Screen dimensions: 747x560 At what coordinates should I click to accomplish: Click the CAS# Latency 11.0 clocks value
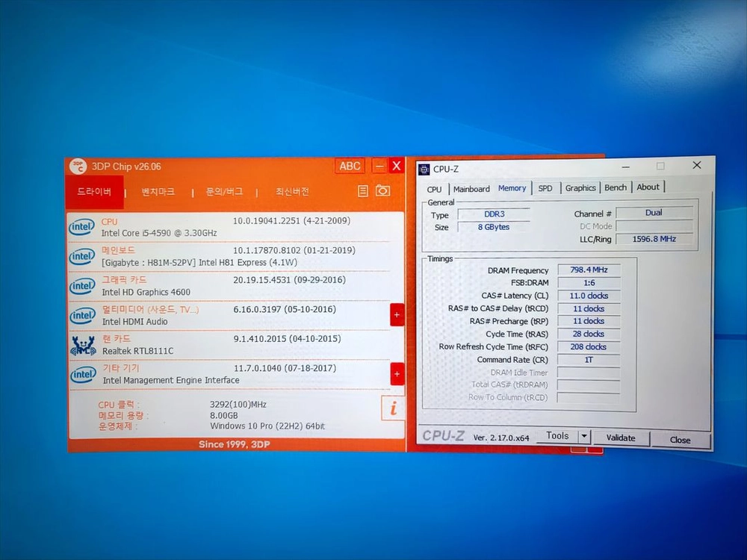click(x=589, y=295)
